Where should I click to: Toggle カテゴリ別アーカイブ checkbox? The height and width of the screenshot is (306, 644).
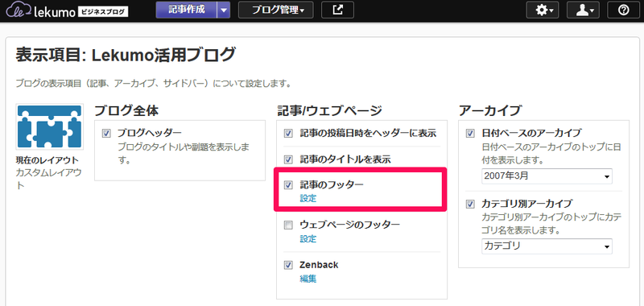tap(470, 204)
